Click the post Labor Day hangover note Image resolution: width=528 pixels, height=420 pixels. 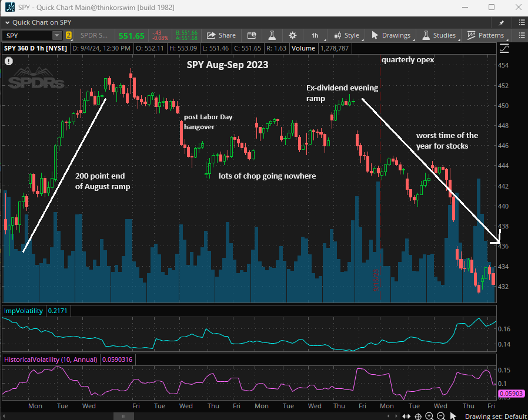click(208, 122)
